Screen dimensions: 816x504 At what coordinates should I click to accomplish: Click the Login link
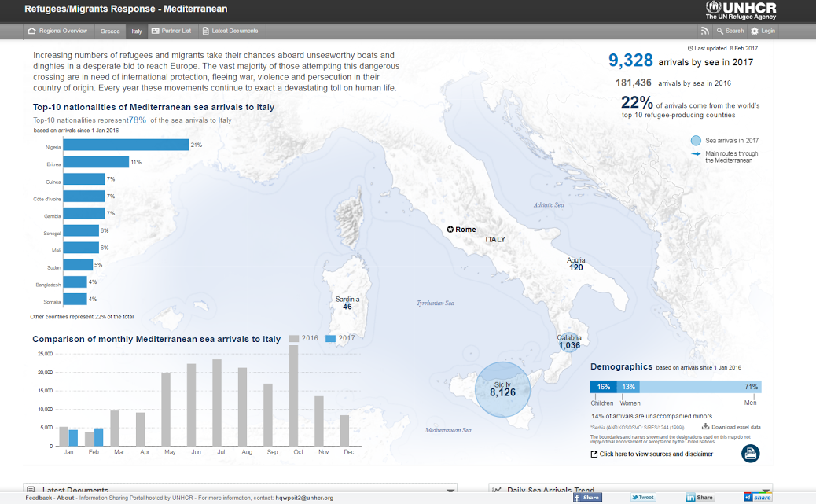pos(763,31)
